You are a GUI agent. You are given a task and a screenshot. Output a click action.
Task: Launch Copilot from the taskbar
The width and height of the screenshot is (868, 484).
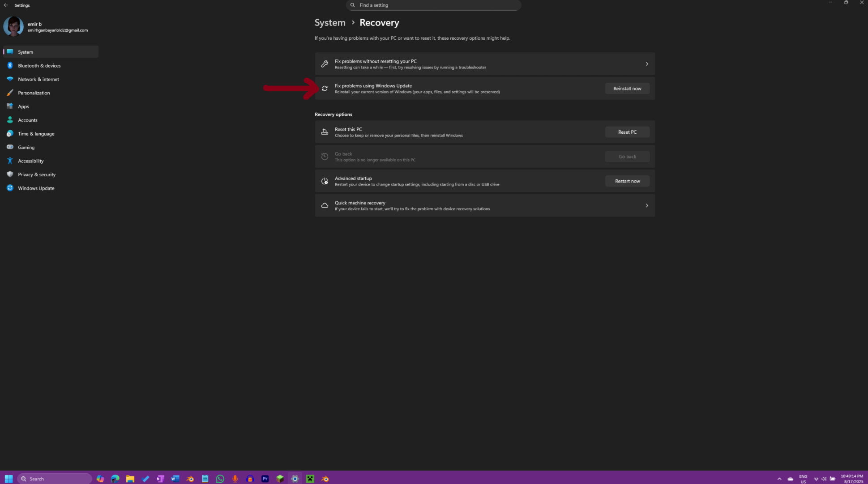click(100, 479)
